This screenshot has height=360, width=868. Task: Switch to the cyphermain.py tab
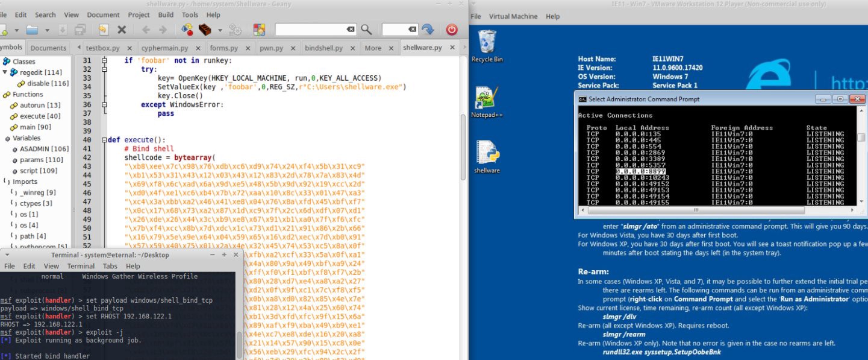(x=164, y=48)
